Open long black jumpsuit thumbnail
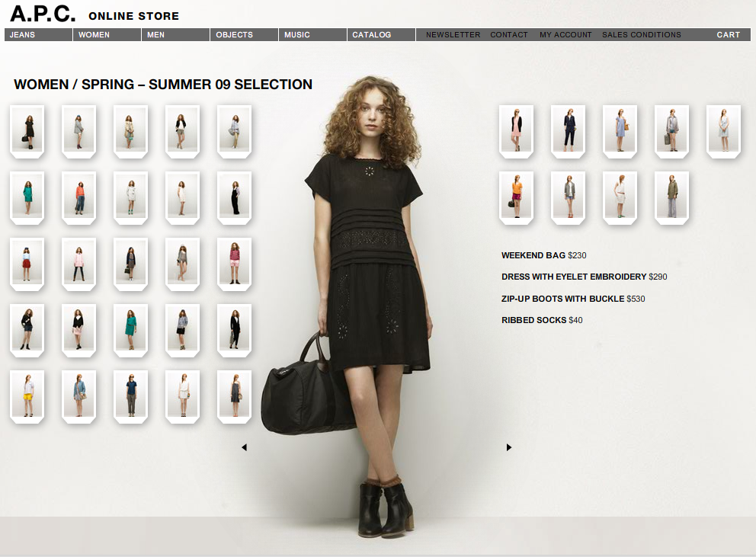Screen dimensions: 756x557 234,197
